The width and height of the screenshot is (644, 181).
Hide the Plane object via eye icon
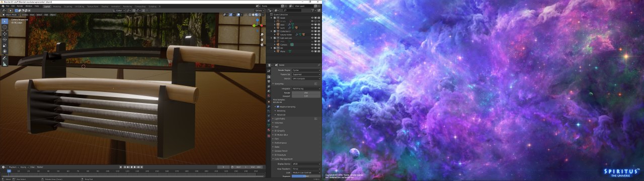(312, 51)
